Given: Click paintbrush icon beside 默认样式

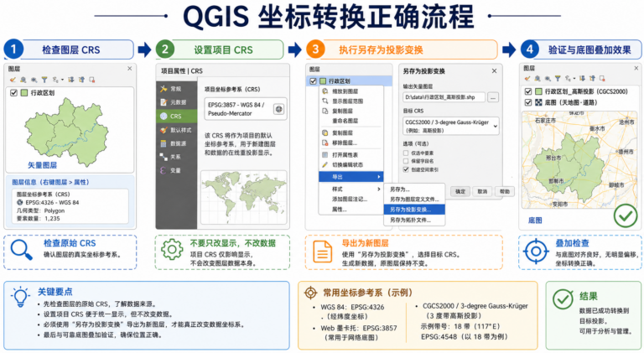Looking at the screenshot, I should 164,130.
